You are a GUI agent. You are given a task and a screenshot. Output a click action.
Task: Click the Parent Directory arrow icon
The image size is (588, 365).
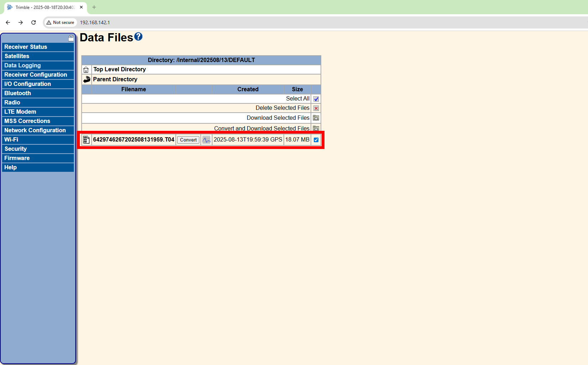click(87, 79)
